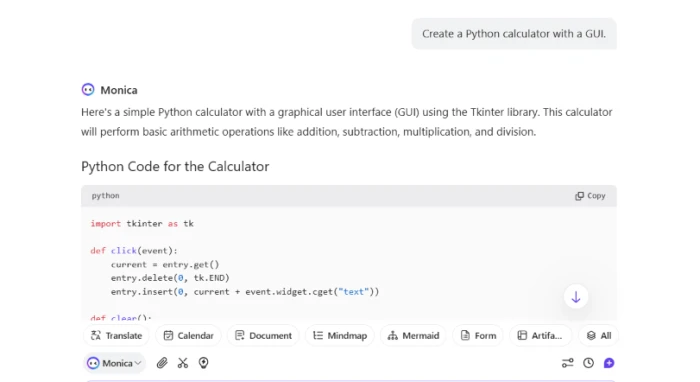Select the Mermaid skill chip
This screenshot has width=700, height=382.
click(413, 336)
